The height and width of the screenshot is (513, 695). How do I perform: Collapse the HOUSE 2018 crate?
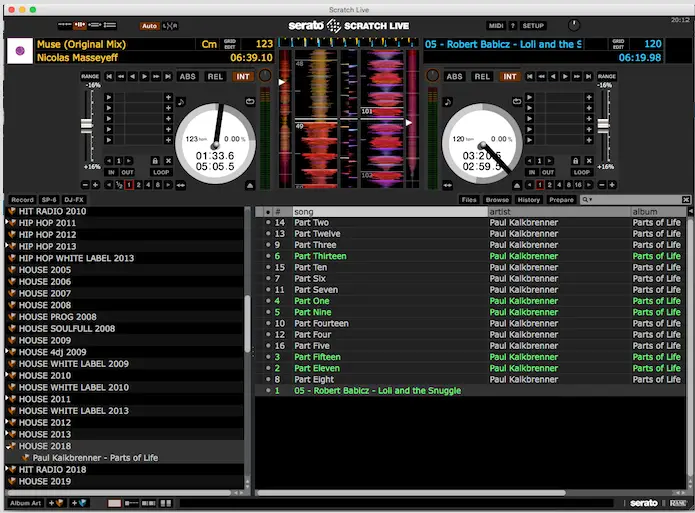click(7, 446)
